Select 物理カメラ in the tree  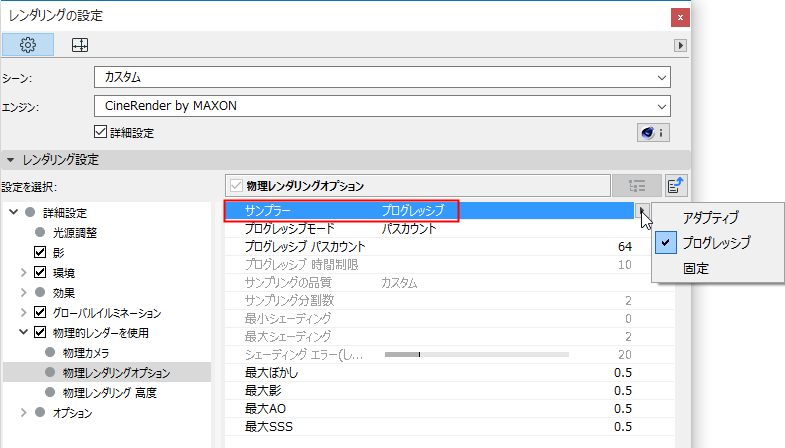[x=86, y=353]
